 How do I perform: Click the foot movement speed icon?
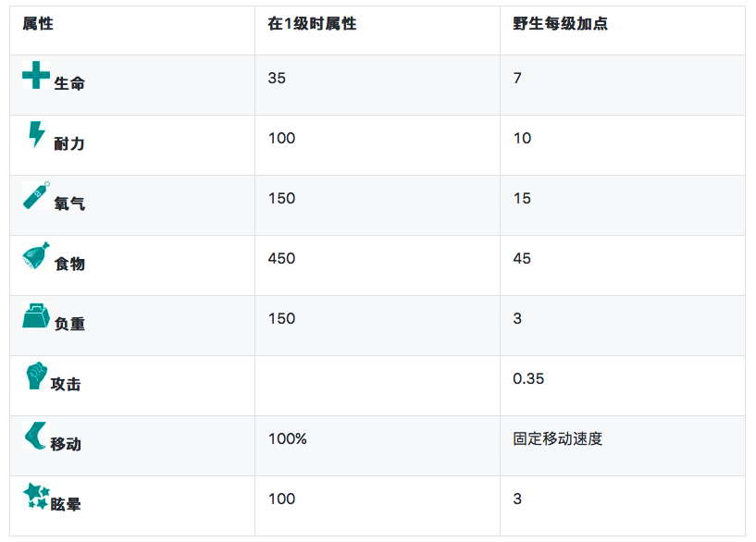tap(35, 436)
